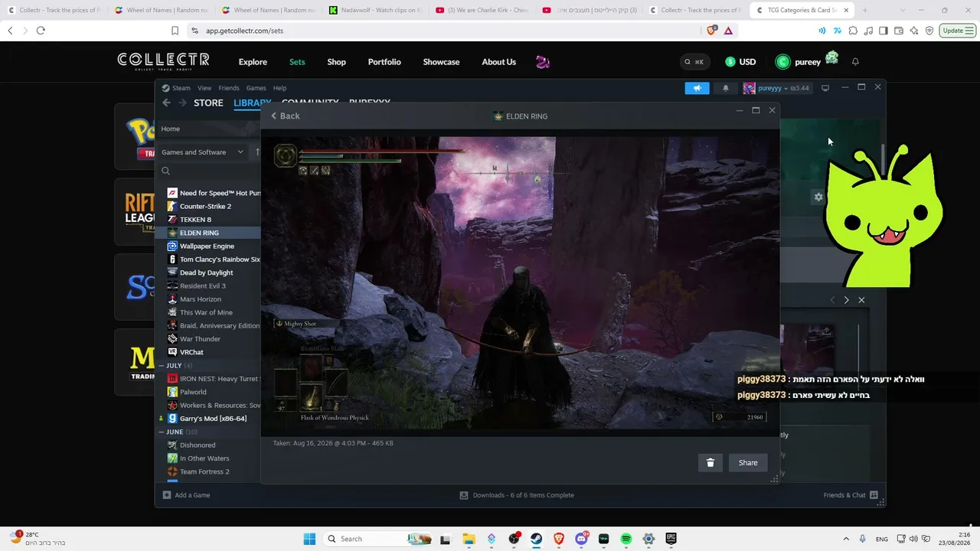The width and height of the screenshot is (980, 551).
Task: Change the USD currency selector
Action: click(740, 62)
